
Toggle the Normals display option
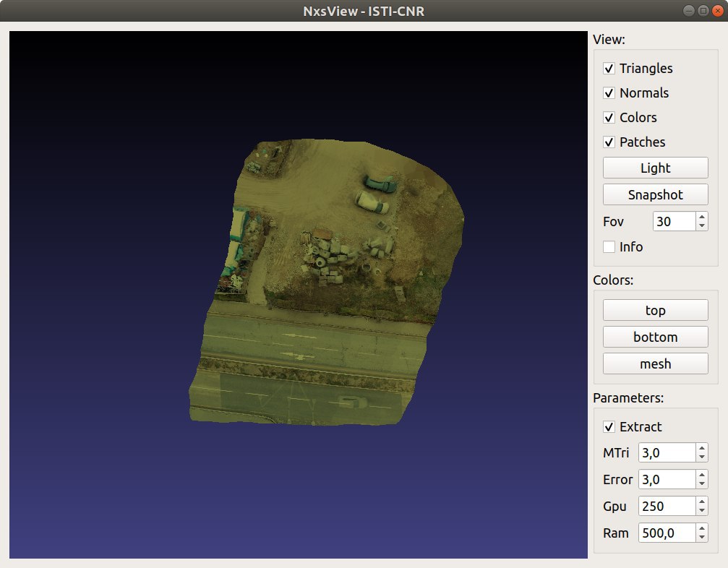pos(609,92)
